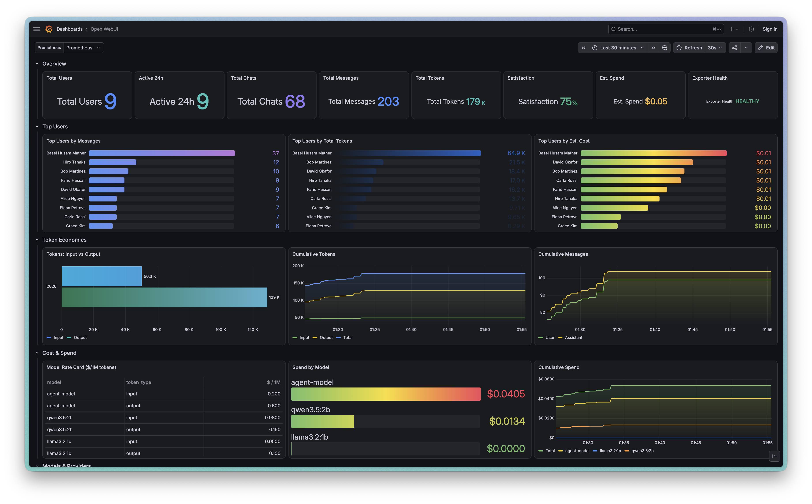Screen dimensions: 812x504
Task: Zoom out the time range
Action: (665, 48)
